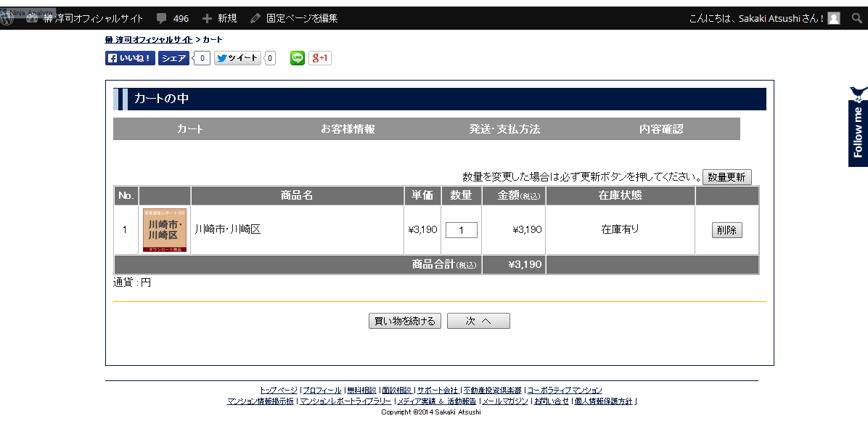Open the site name menu in admin bar
868x421 pixels.
click(93, 18)
